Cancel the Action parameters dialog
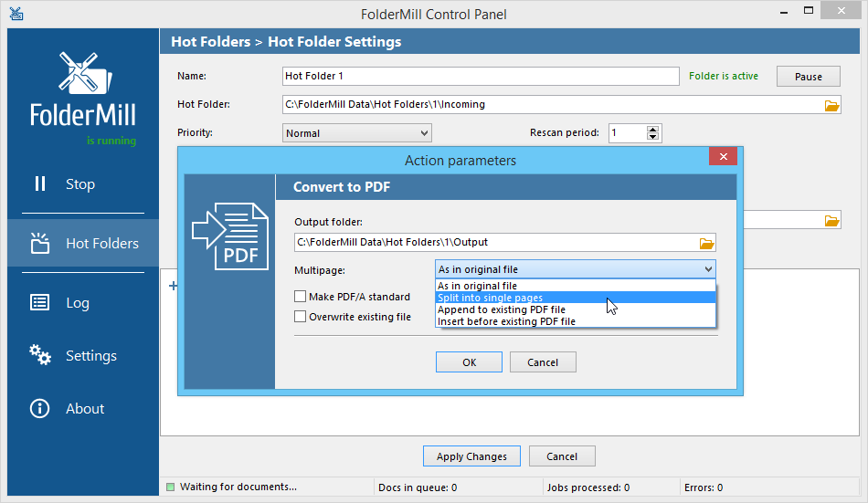The height and width of the screenshot is (503, 868). tap(543, 362)
